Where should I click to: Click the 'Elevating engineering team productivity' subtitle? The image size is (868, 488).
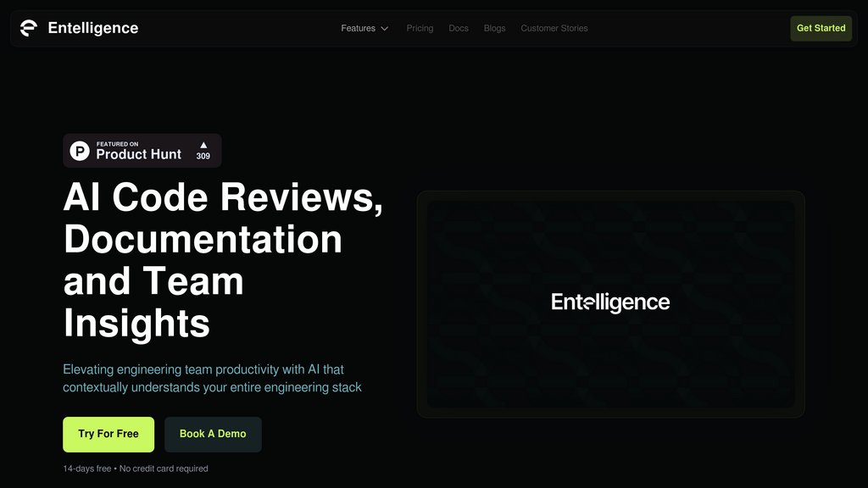tap(212, 378)
